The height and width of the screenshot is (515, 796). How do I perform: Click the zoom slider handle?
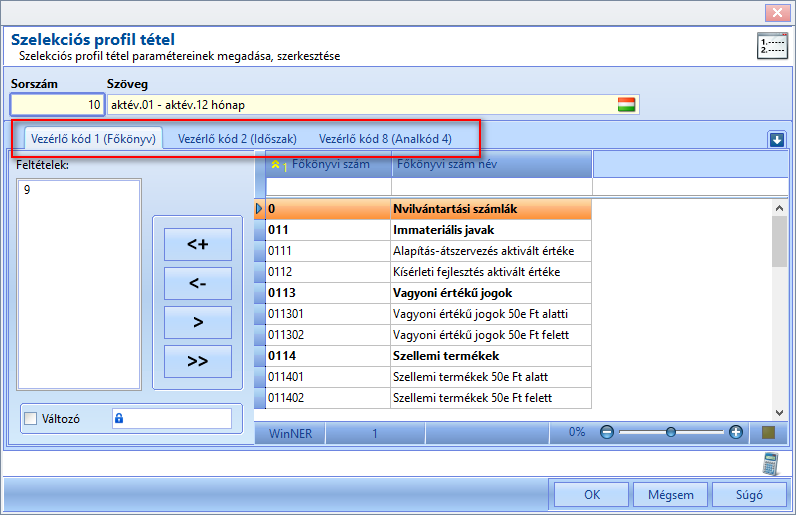pyautogui.click(x=671, y=432)
